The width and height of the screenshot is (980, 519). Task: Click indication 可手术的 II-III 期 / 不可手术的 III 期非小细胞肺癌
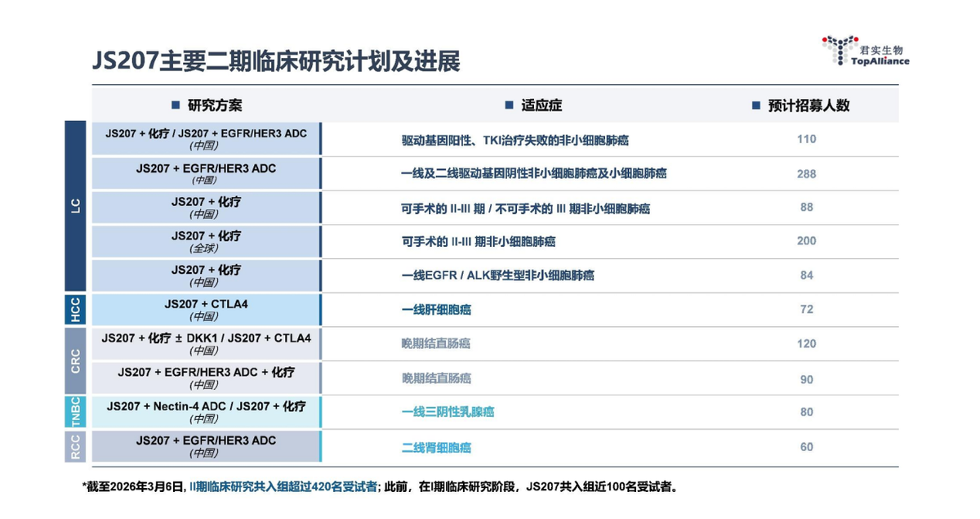tap(526, 208)
